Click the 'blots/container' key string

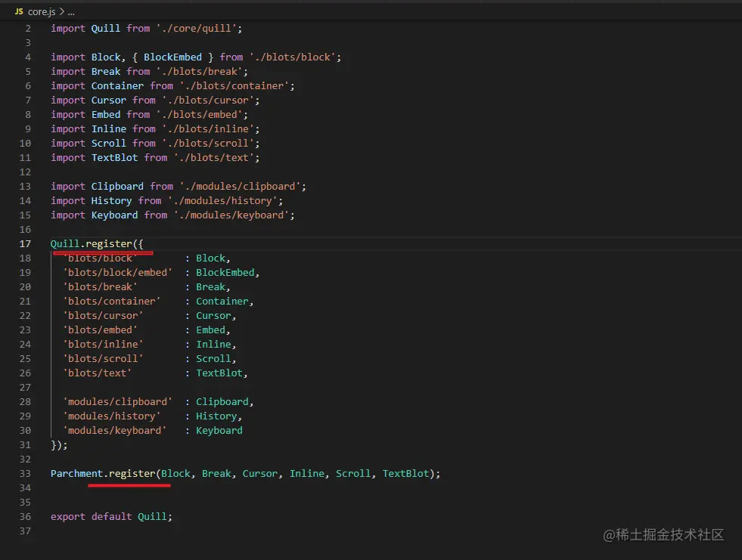[111, 302]
